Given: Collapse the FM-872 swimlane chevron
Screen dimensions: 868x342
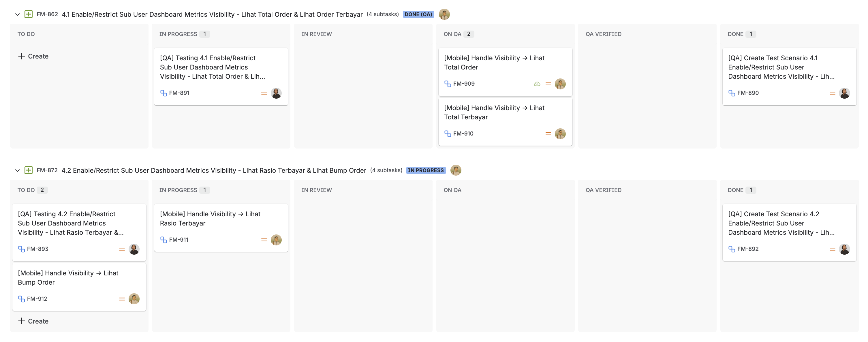Looking at the screenshot, I should pos(18,170).
